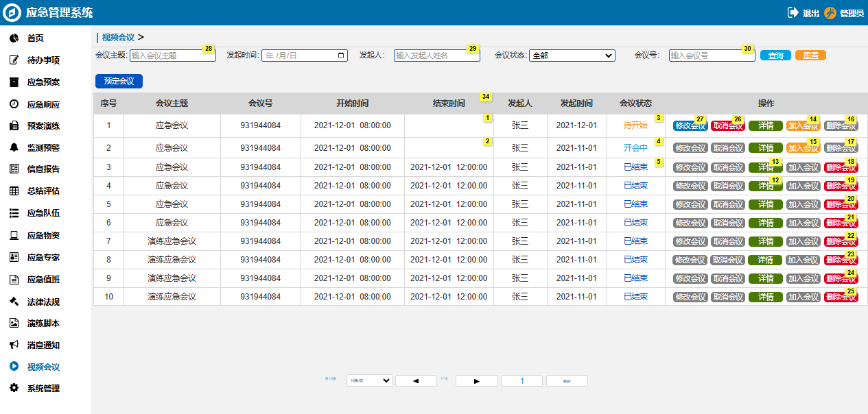
Task: Open the 发起时间 date picker calendar icon
Action: (x=342, y=56)
